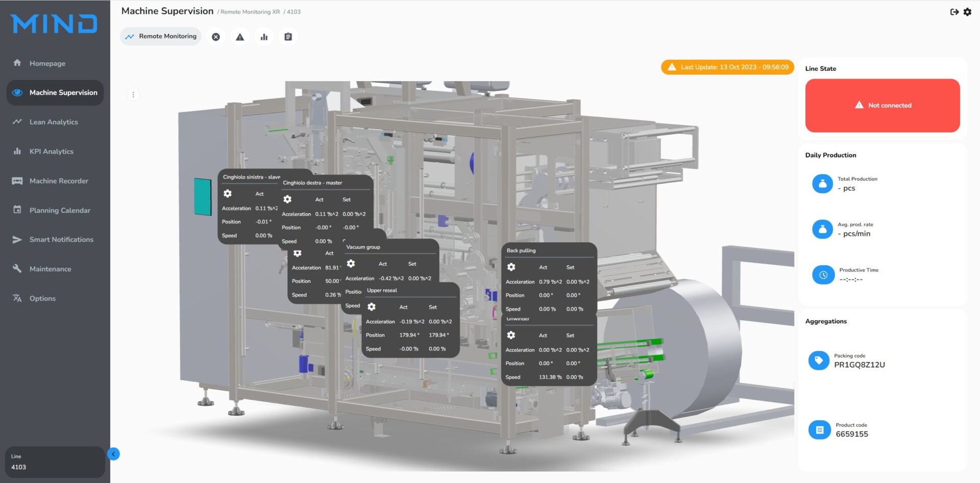
Task: Go to Lean Analytics in sidebar
Action: [x=54, y=122]
